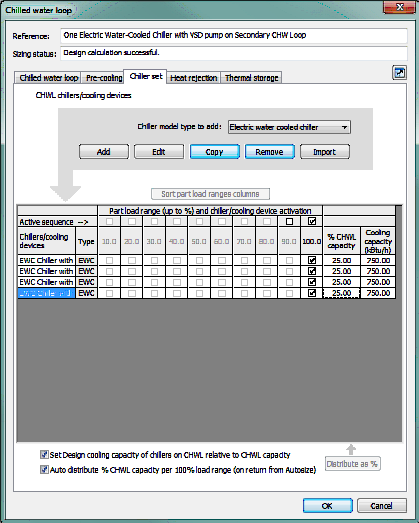Toggle Active sequence checkbox for 90.0 range
The width and height of the screenshot is (419, 523).
pyautogui.click(x=289, y=221)
